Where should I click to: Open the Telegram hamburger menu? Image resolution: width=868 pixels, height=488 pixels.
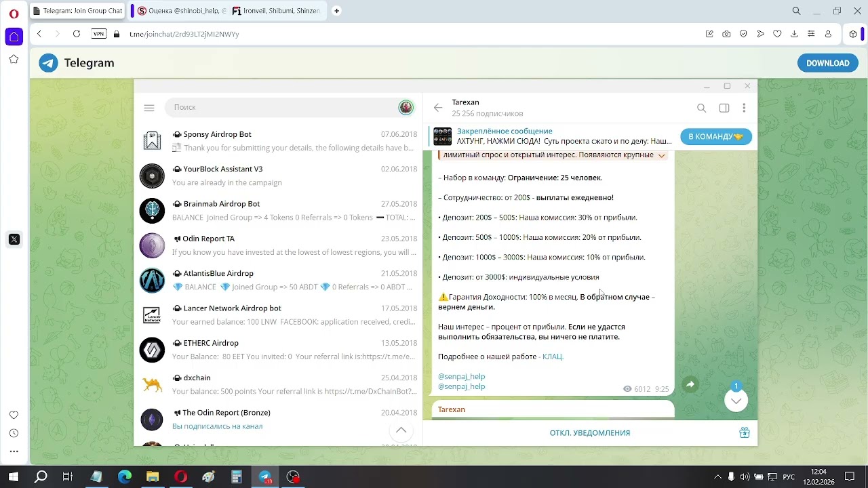149,108
